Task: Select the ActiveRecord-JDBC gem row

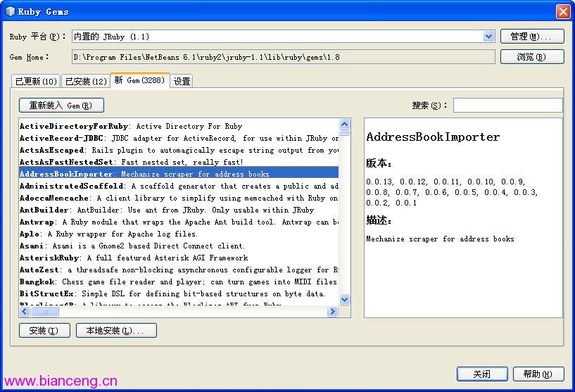Action: point(179,138)
